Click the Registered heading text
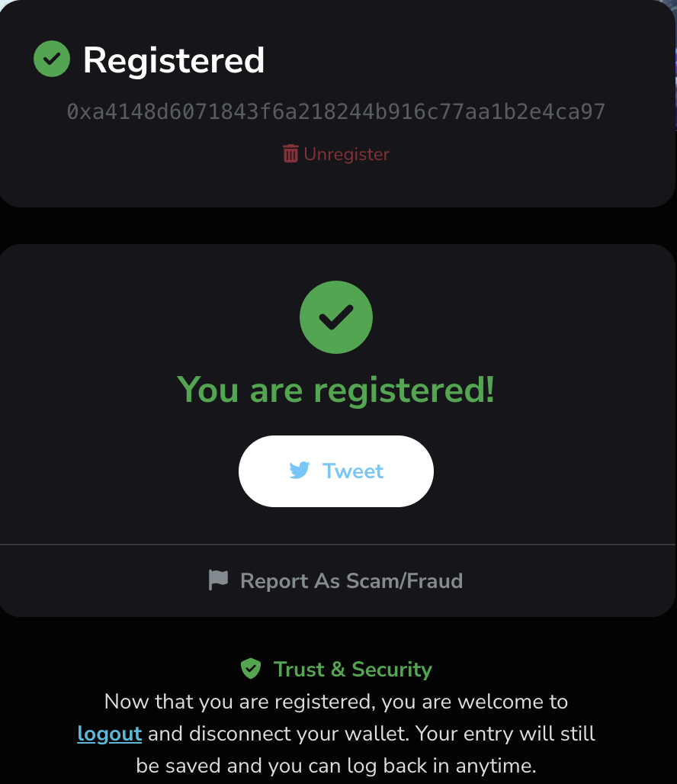 click(174, 60)
